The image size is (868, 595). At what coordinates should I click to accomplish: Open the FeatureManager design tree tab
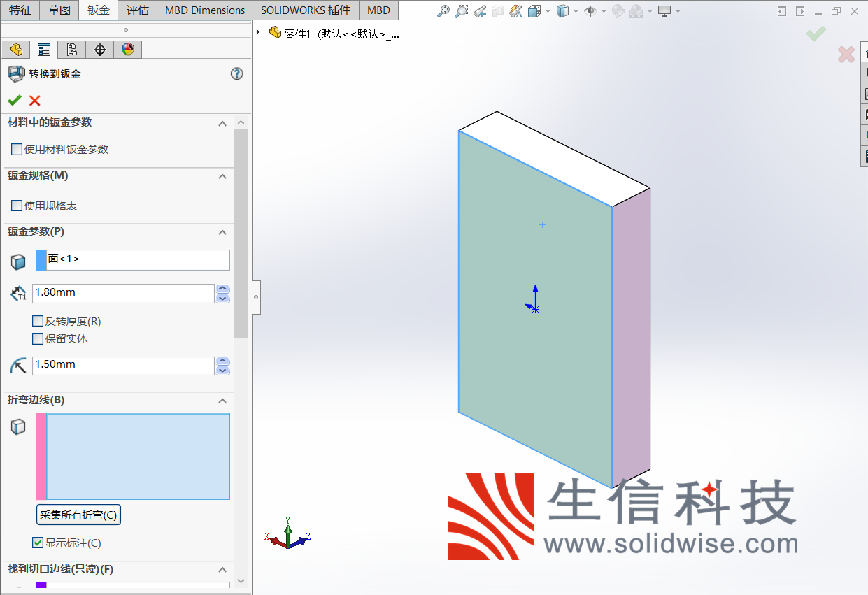[16, 50]
